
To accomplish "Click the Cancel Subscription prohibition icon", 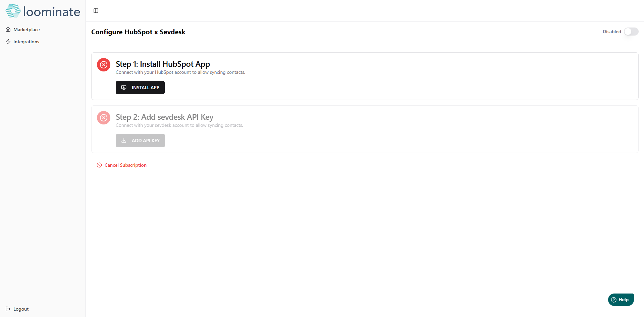I will coord(99,165).
